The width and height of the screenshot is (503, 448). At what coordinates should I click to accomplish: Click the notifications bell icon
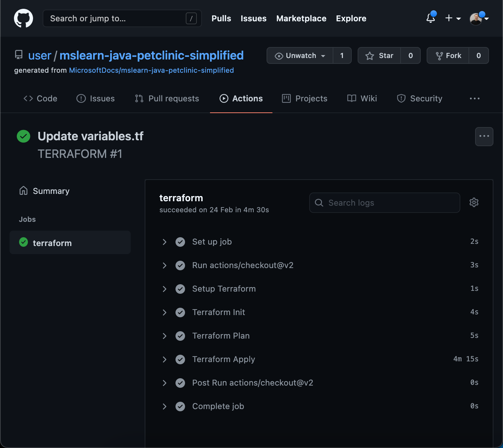click(430, 18)
